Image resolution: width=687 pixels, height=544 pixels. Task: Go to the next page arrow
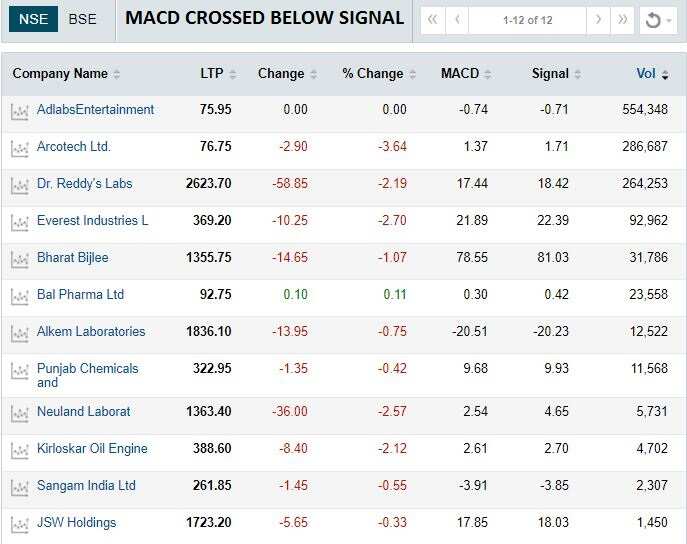[x=598, y=20]
